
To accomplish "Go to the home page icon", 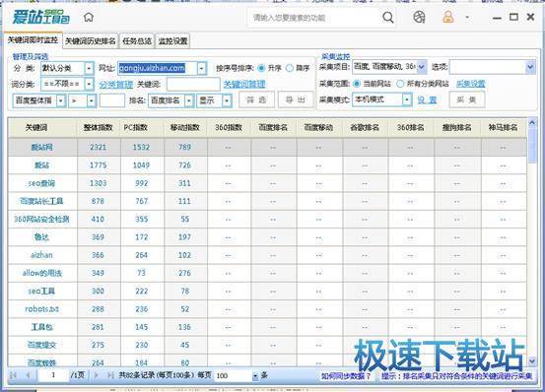I will tap(89, 17).
